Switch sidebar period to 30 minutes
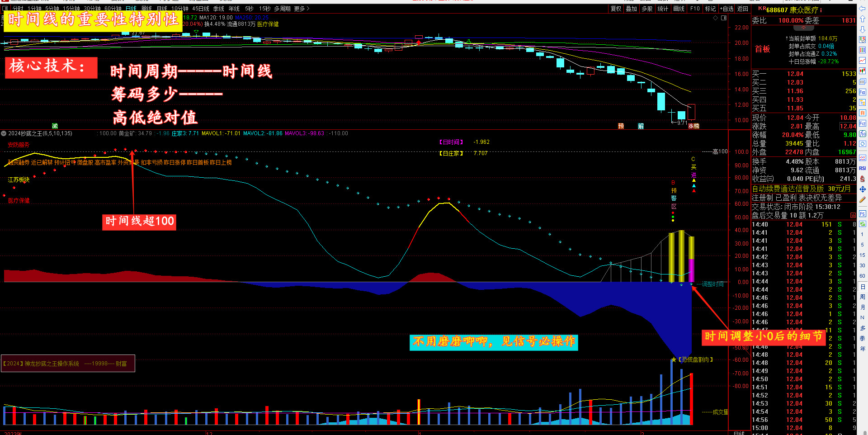The image size is (868, 435). pos(863,265)
